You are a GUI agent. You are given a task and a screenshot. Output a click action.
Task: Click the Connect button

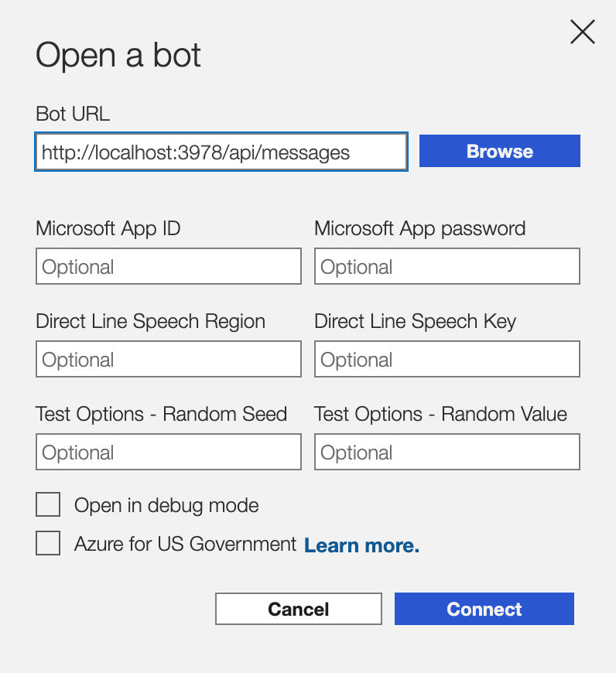click(484, 609)
